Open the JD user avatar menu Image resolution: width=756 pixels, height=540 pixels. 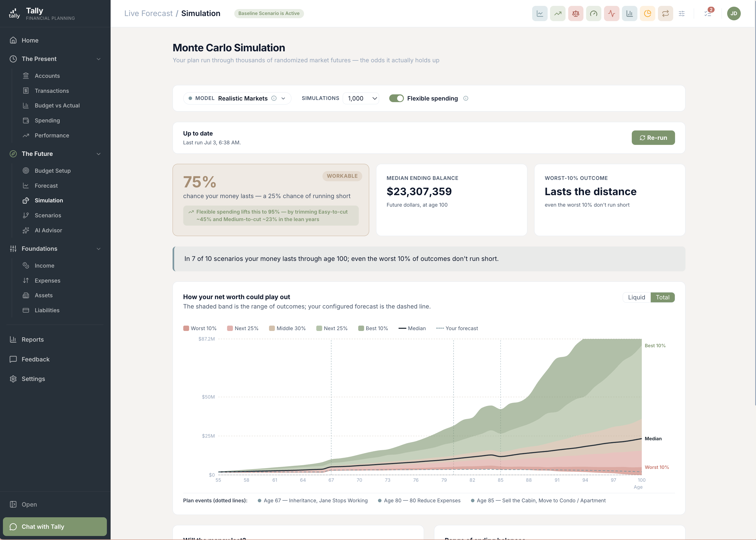tap(734, 14)
